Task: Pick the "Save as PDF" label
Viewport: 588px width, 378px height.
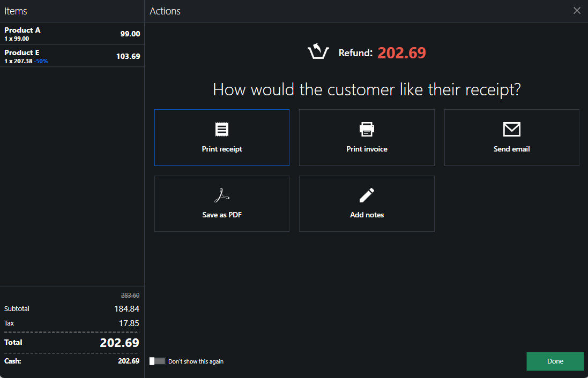Action: [x=222, y=215]
